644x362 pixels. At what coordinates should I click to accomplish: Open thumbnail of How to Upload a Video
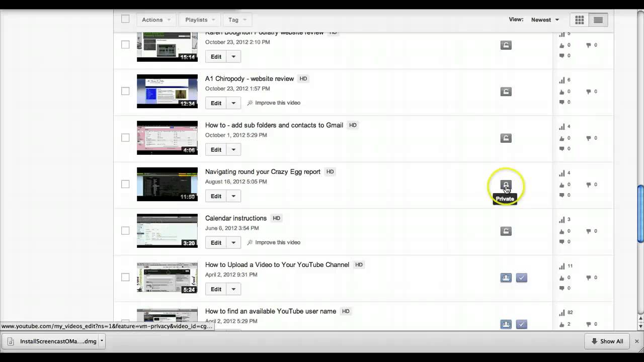pyautogui.click(x=167, y=277)
